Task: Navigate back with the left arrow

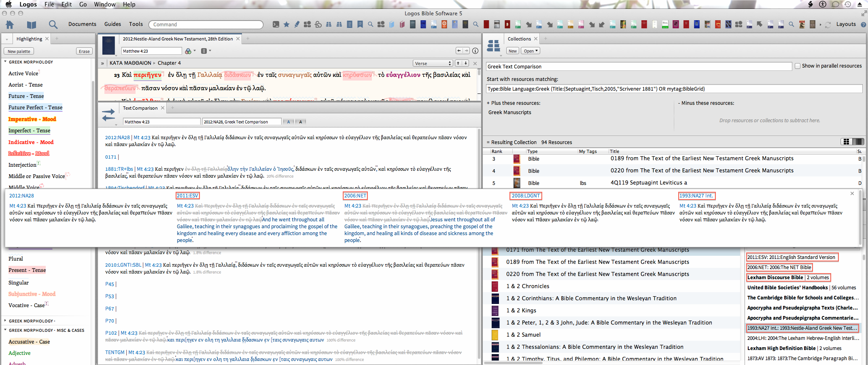Action: (x=459, y=51)
